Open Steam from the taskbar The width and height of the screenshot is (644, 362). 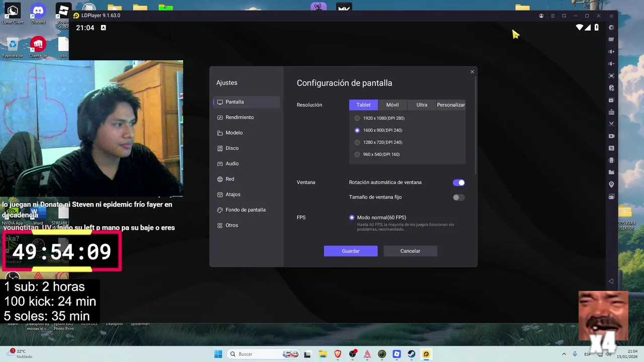point(412,354)
